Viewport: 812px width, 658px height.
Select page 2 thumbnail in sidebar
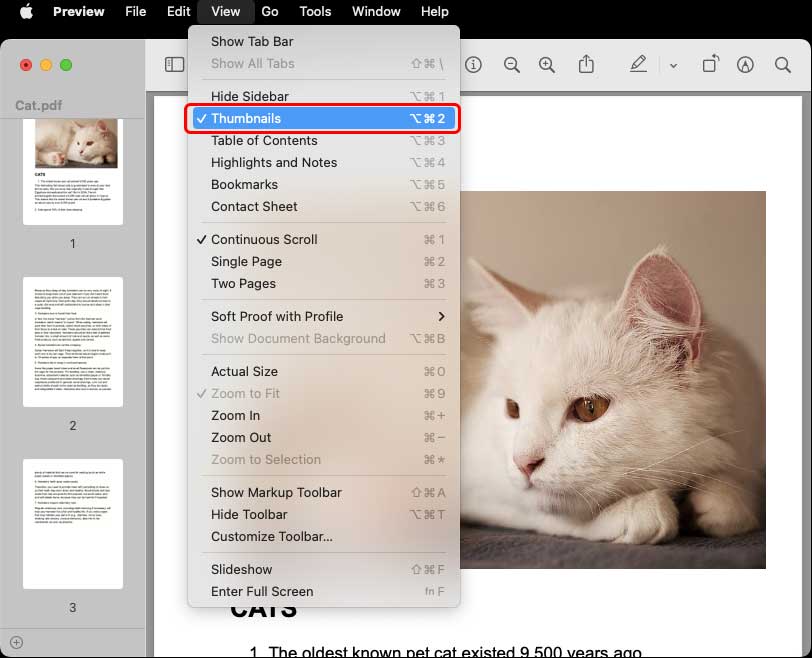coord(73,342)
